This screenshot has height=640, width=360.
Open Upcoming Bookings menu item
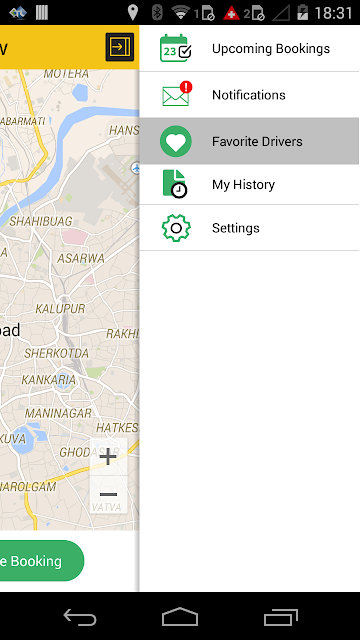pyautogui.click(x=249, y=49)
